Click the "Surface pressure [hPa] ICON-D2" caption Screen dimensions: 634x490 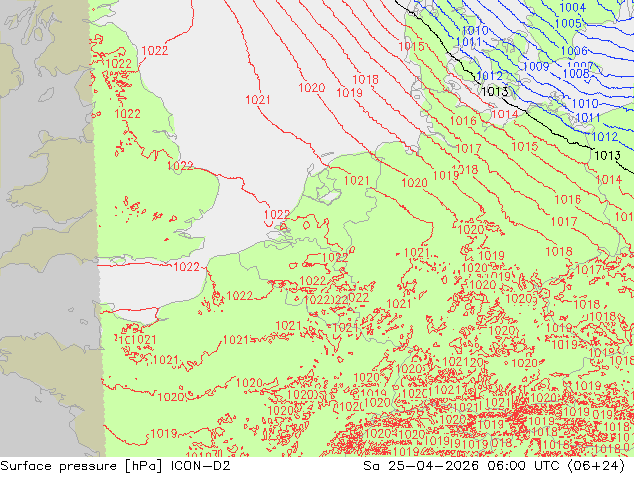[x=115, y=466]
